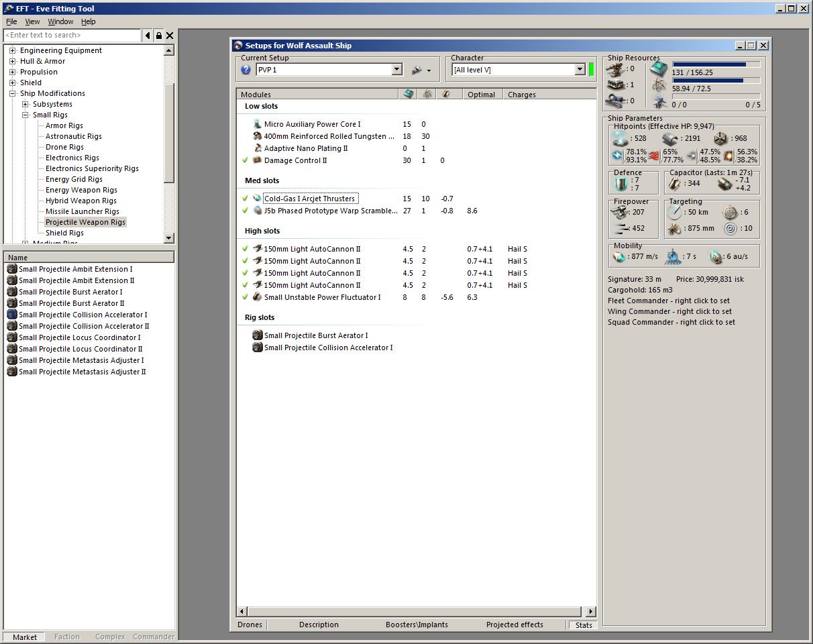Viewport: 813px width, 644px height.
Task: Click the armor hitpoints icon
Action: tap(671, 138)
